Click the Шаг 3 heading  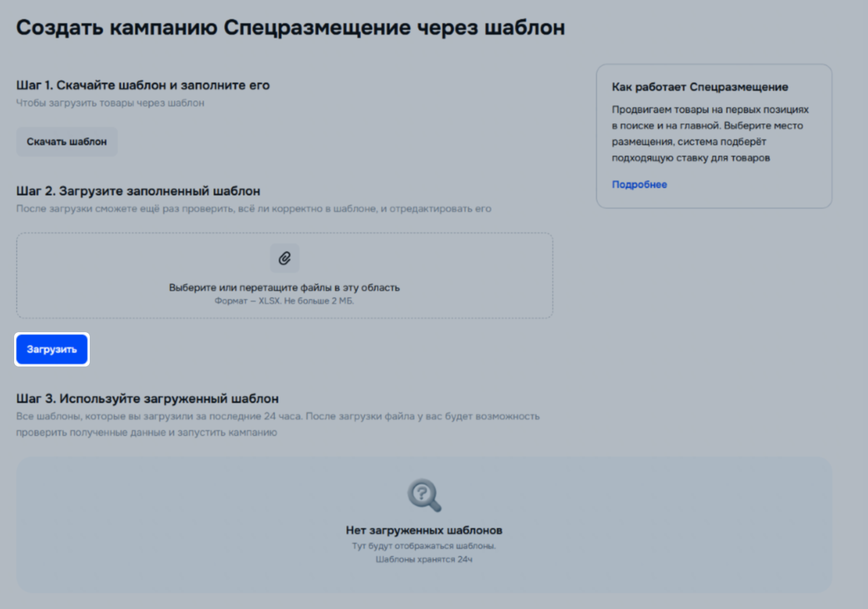pyautogui.click(x=147, y=399)
